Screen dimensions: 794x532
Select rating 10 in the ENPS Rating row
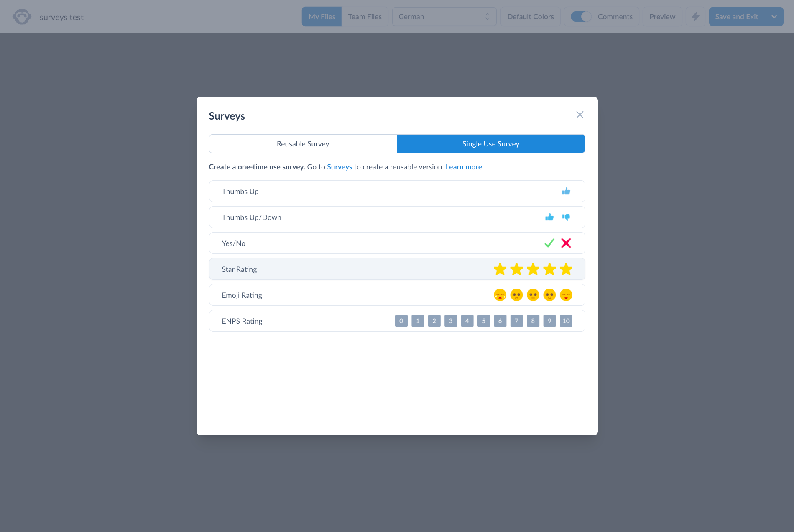(566, 321)
